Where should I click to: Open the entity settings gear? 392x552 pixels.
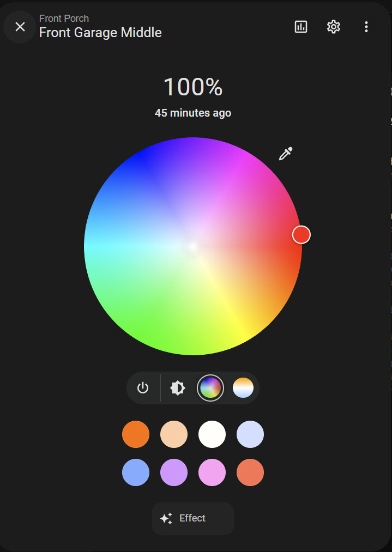click(x=334, y=27)
